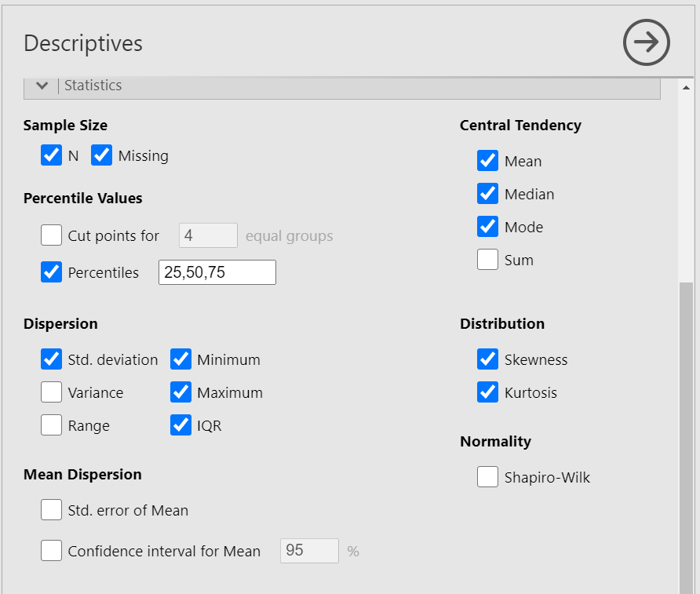Turn off the Maximum checkbox

[181, 392]
